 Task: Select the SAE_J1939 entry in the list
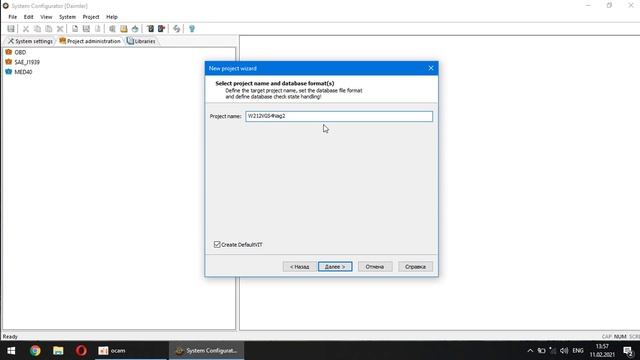pos(27,62)
